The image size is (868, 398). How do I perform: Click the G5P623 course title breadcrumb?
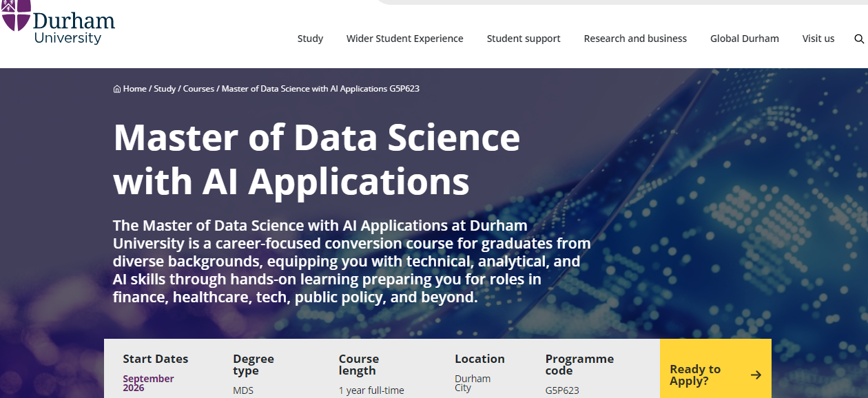[x=320, y=89]
